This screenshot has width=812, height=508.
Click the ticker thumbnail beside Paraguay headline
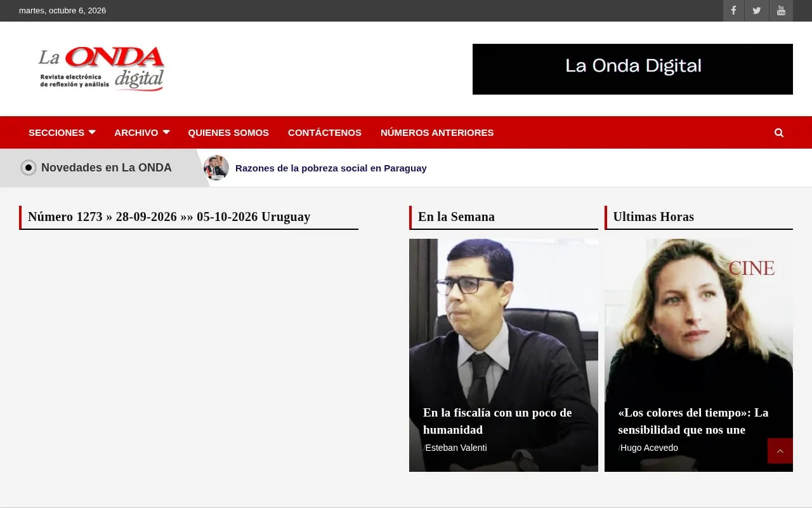(x=216, y=168)
